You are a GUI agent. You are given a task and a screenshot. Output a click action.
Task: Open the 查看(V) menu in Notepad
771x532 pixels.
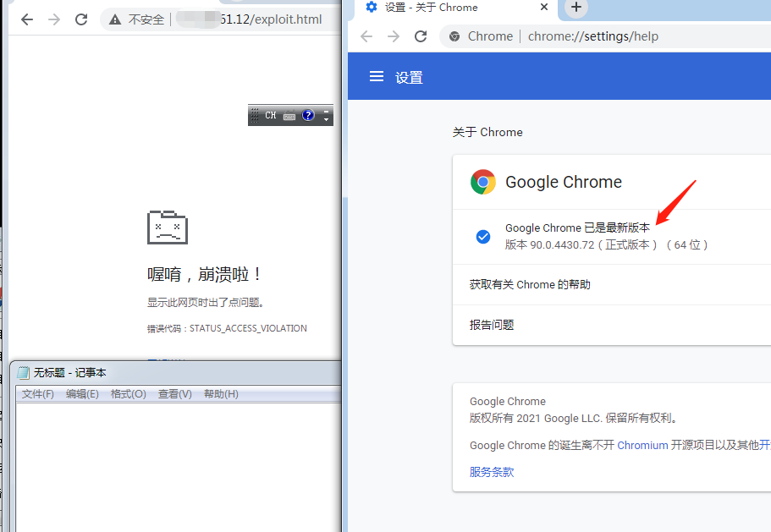(x=174, y=394)
